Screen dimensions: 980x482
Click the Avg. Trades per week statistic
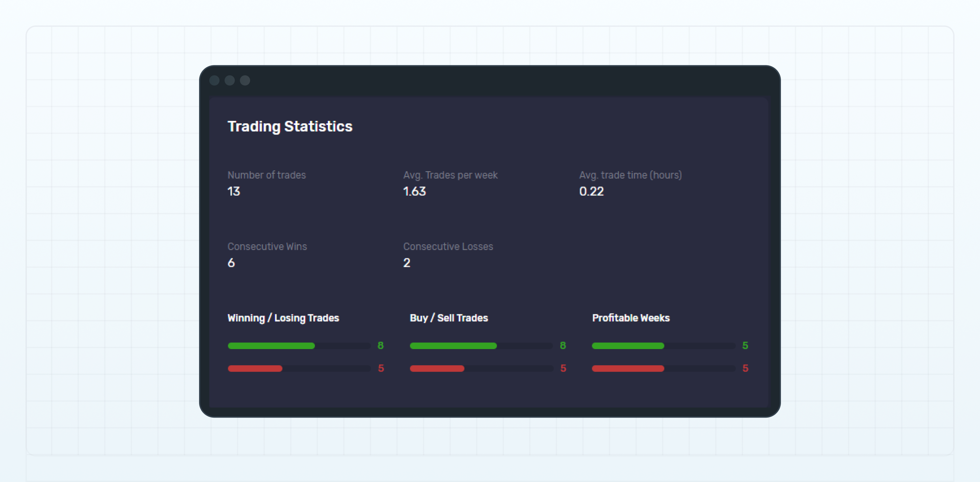click(x=450, y=175)
